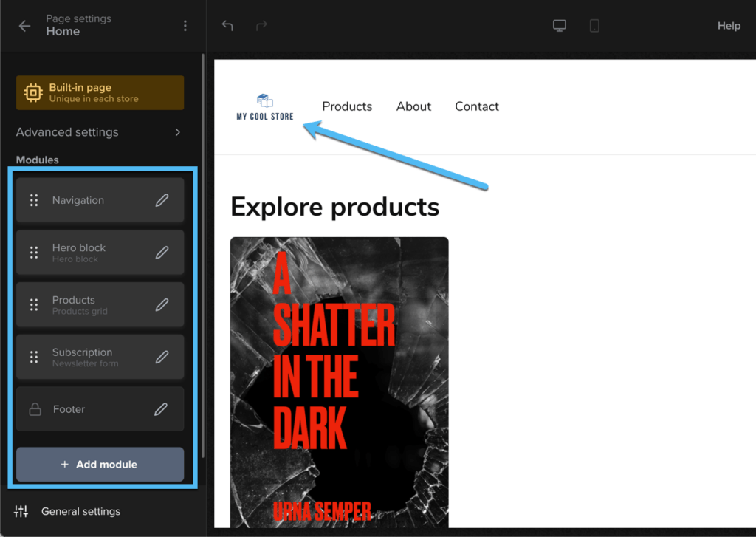
Task: Select the Navigation module label
Action: (78, 200)
